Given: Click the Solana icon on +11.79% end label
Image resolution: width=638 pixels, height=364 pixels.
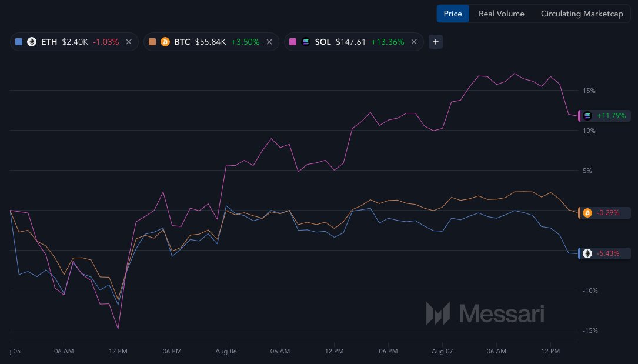Looking at the screenshot, I should 587,116.
